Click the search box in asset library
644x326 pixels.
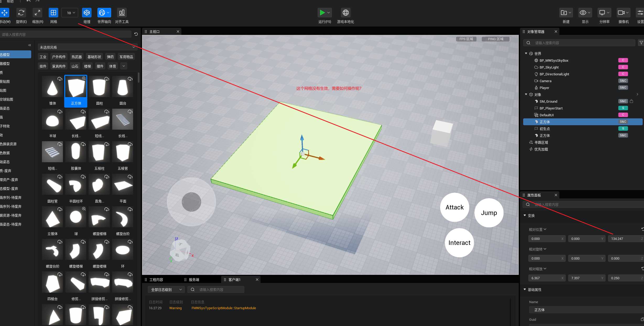pos(66,34)
